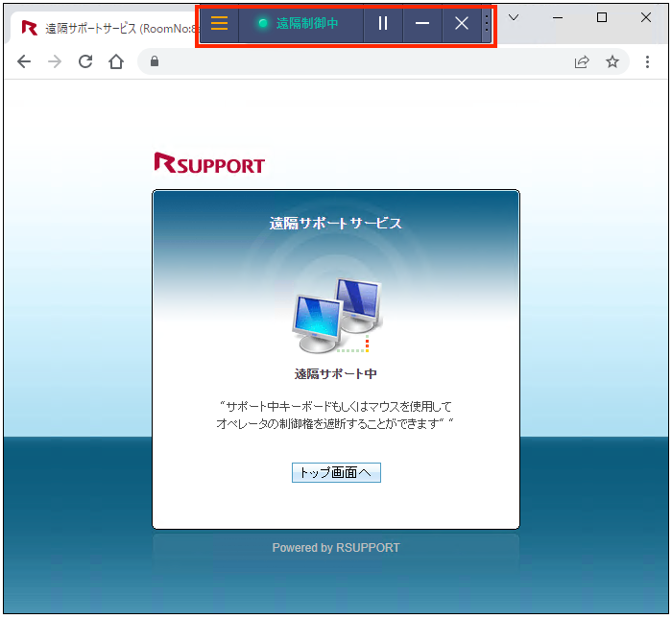The width and height of the screenshot is (672, 619).
Task: Share this page using the share icon
Action: coord(582,61)
